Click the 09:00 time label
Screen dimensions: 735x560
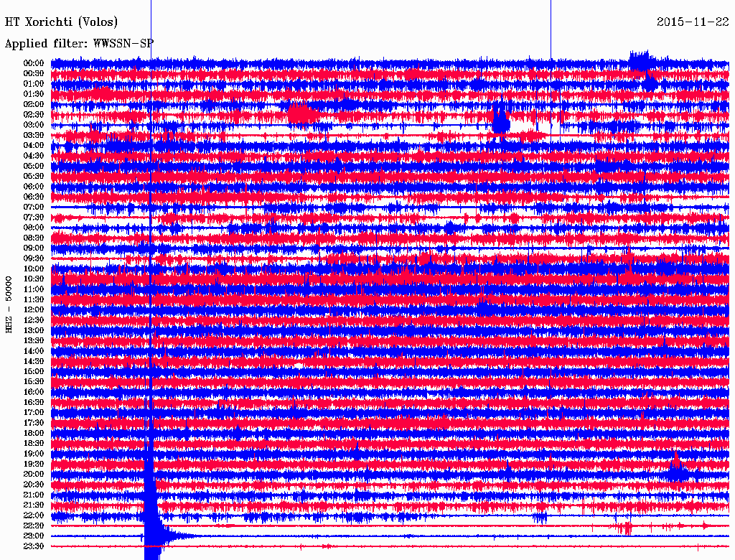(x=33, y=248)
